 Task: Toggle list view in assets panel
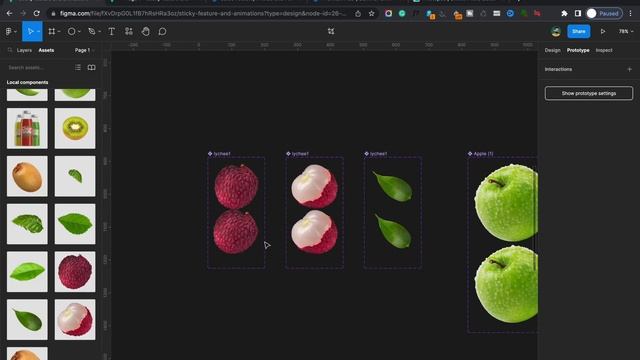tap(78, 67)
